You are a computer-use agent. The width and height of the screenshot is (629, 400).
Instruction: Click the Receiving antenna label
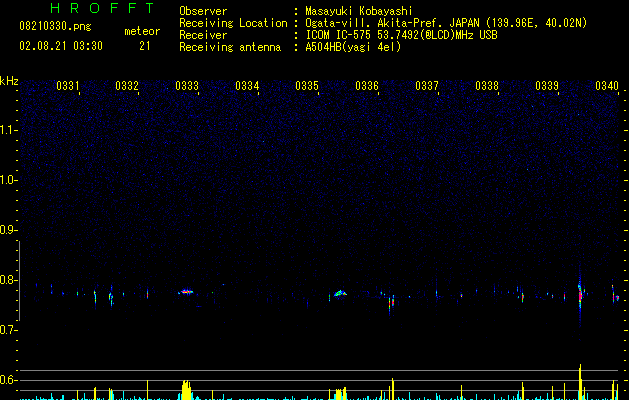click(x=230, y=47)
